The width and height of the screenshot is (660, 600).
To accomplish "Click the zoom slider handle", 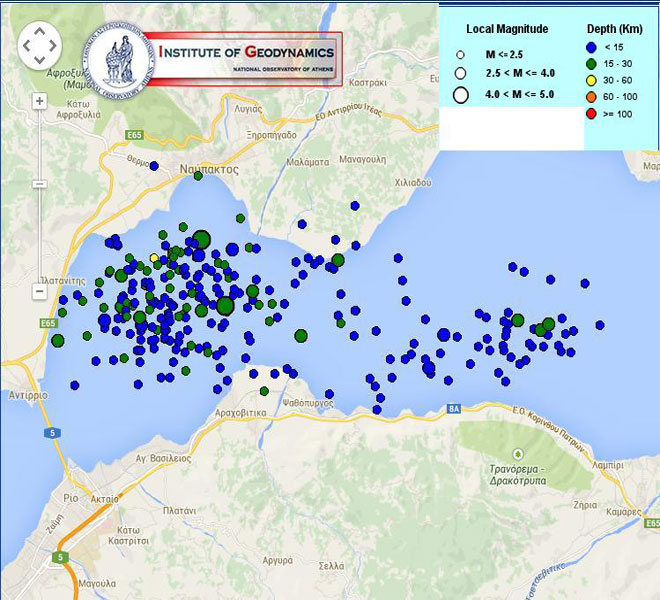I will [39, 184].
